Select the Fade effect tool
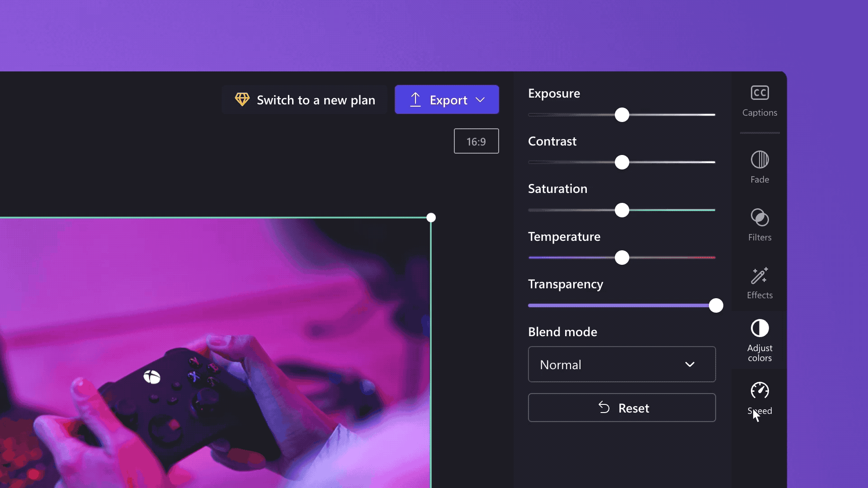 759,167
